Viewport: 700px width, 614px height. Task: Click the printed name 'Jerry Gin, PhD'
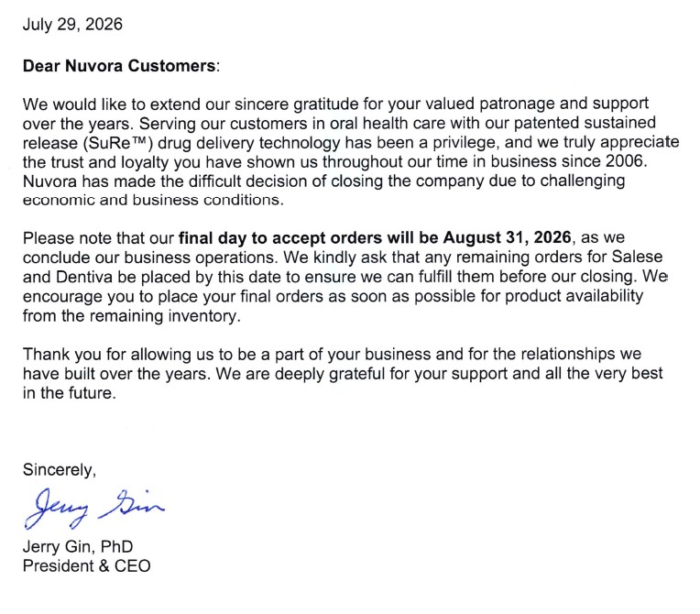point(78,546)
